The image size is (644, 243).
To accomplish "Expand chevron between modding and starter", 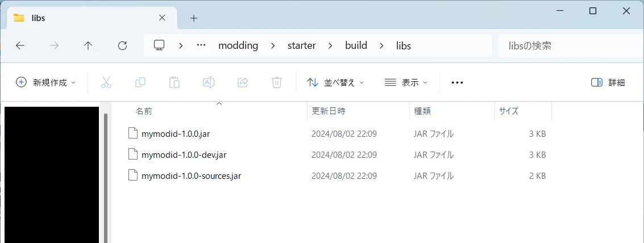I will click(273, 45).
